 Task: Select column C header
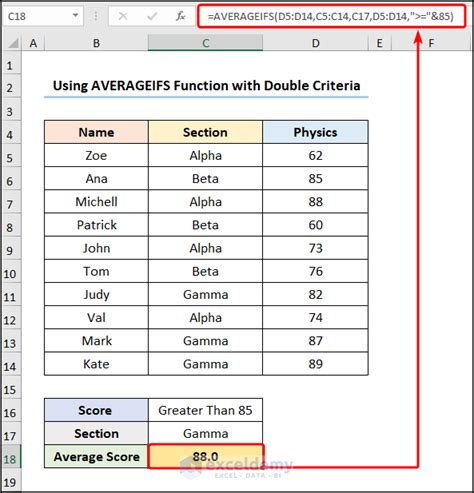(x=205, y=43)
